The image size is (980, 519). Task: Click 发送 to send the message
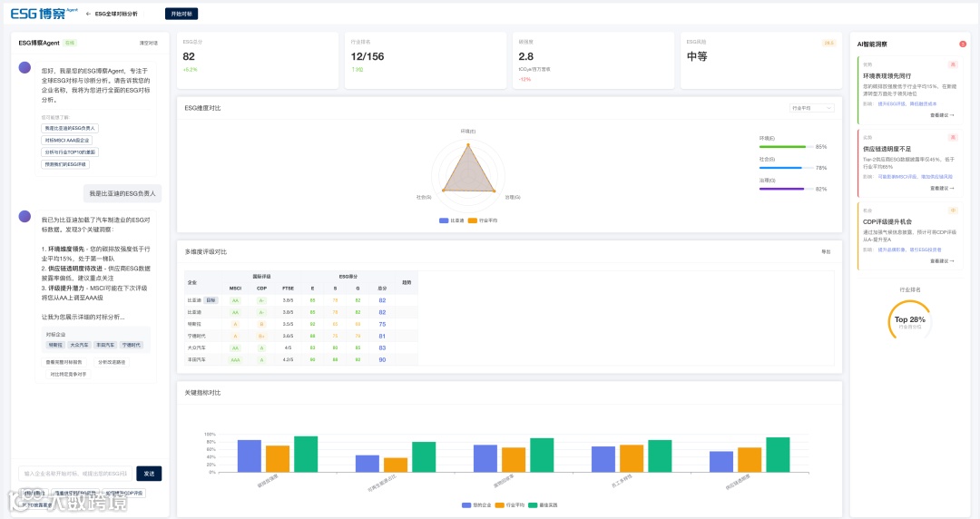coord(149,474)
